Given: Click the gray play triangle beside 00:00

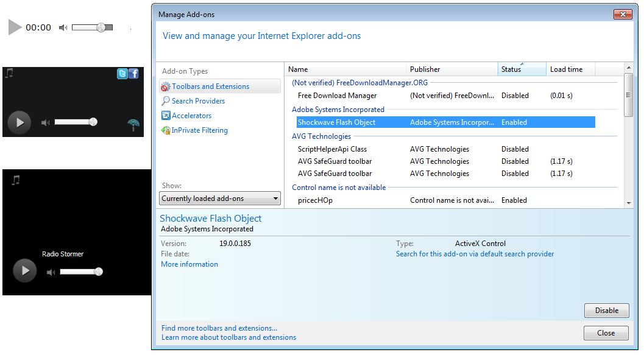Looking at the screenshot, I should [x=15, y=27].
